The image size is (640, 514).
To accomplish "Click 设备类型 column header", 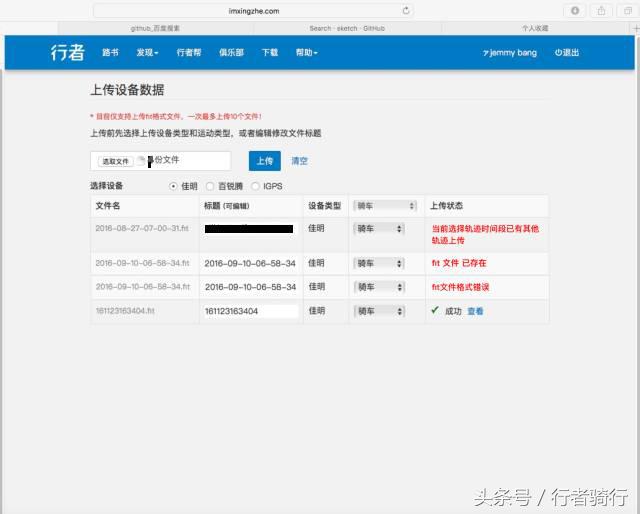I will coord(324,206).
